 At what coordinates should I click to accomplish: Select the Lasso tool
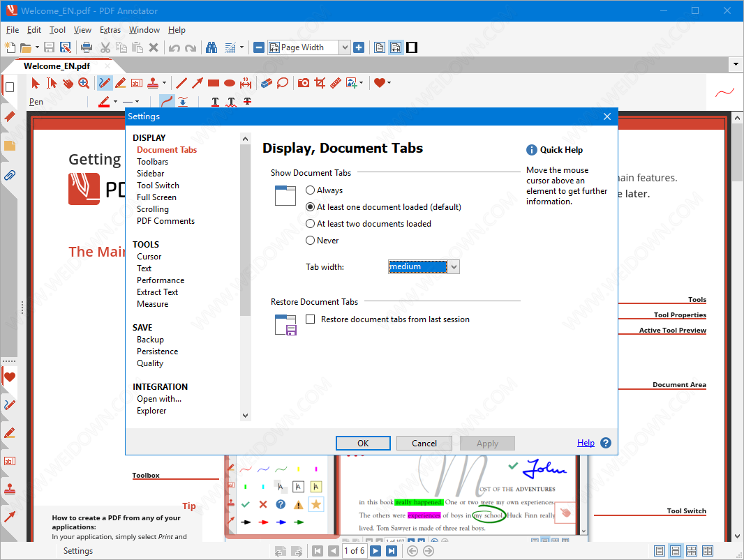coord(283,83)
